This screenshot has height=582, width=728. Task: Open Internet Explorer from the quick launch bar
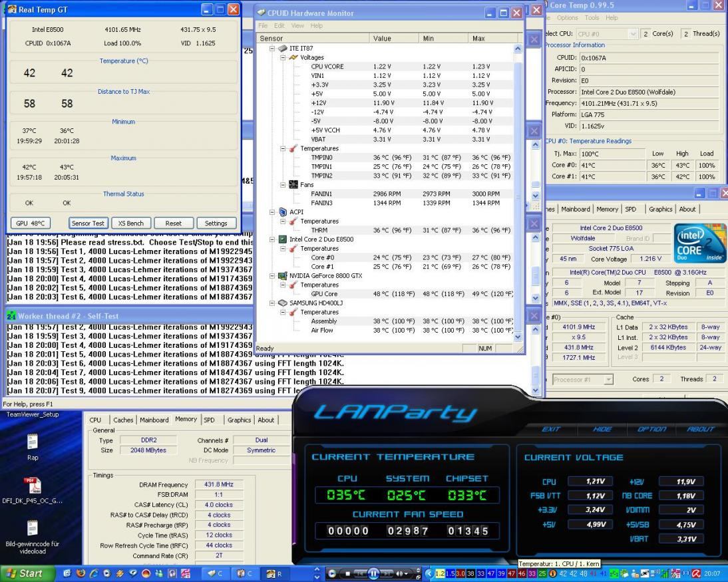click(x=94, y=573)
